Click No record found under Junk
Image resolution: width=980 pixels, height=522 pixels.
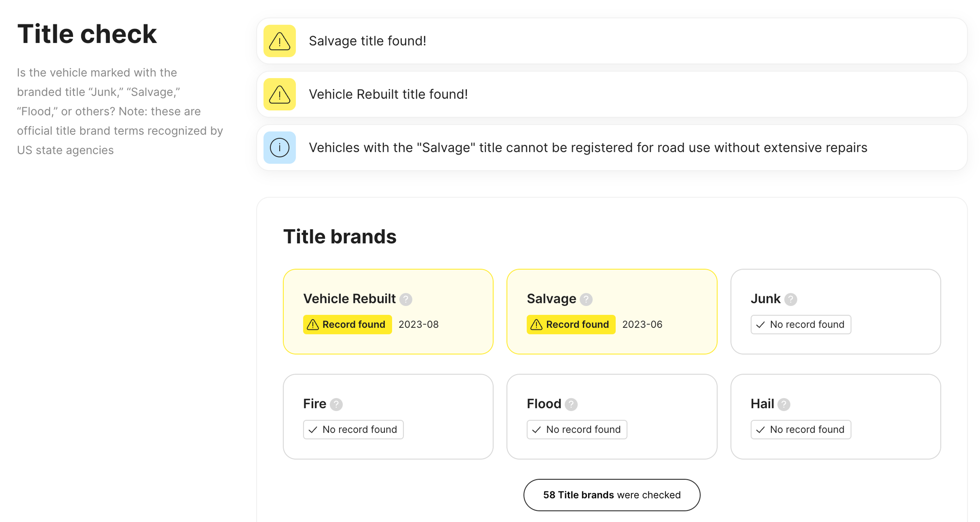[x=800, y=324]
